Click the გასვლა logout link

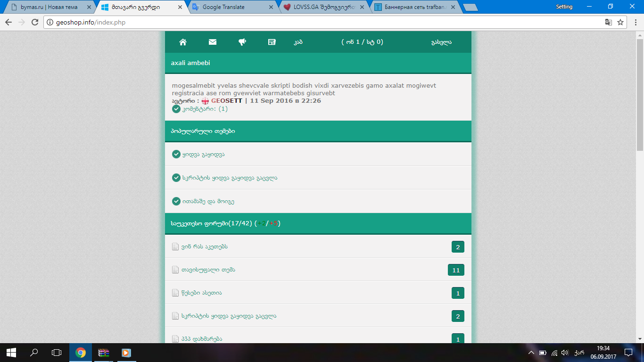(441, 42)
